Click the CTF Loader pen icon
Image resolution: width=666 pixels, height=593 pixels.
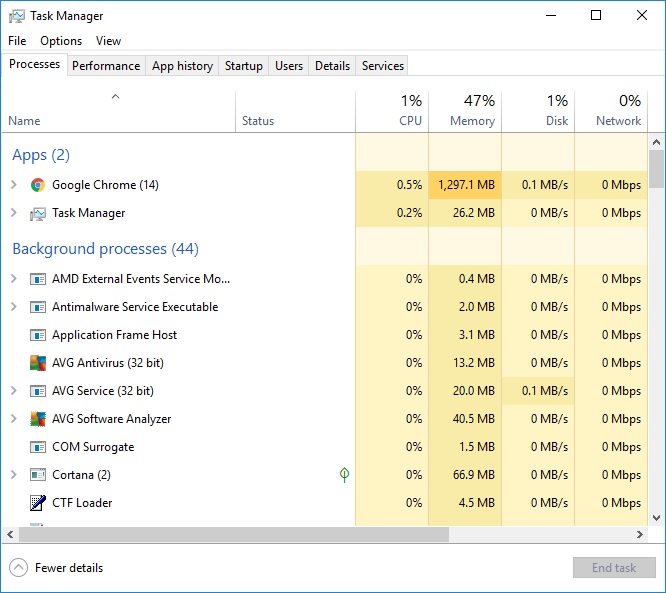point(38,503)
